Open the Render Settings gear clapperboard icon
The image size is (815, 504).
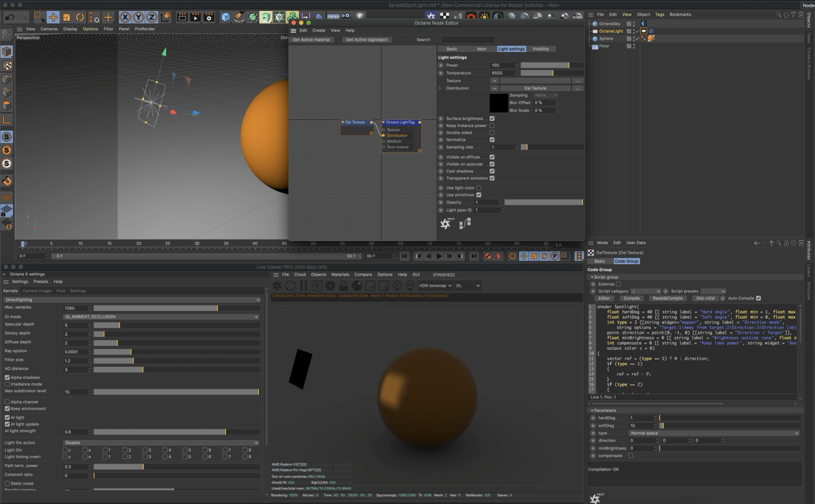tap(209, 17)
